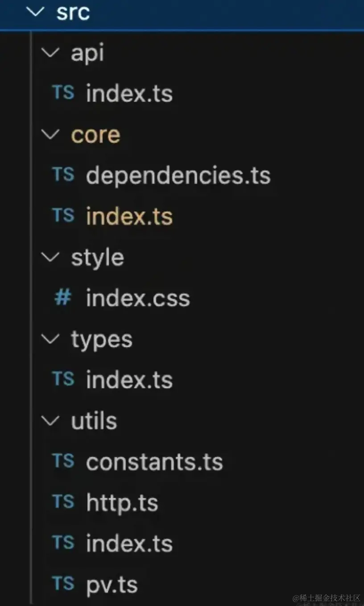Open constants.ts in utils
Image resolution: width=364 pixels, height=606 pixels.
click(154, 462)
